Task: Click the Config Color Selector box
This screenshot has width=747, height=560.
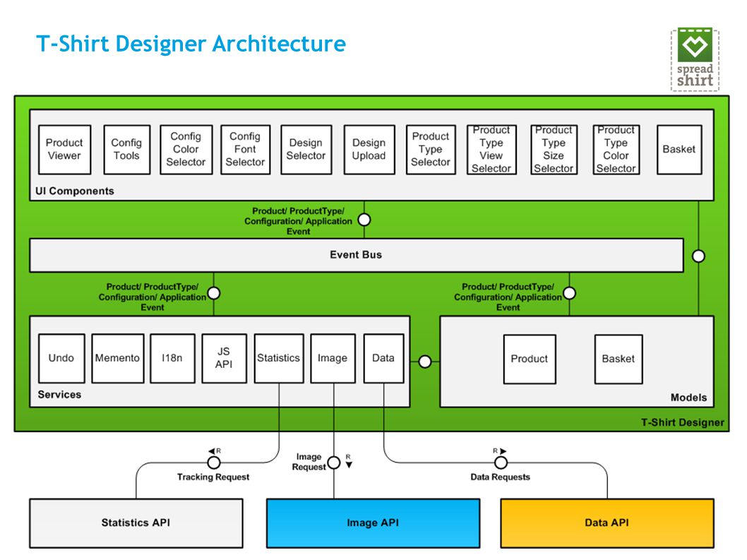Action: (186, 149)
